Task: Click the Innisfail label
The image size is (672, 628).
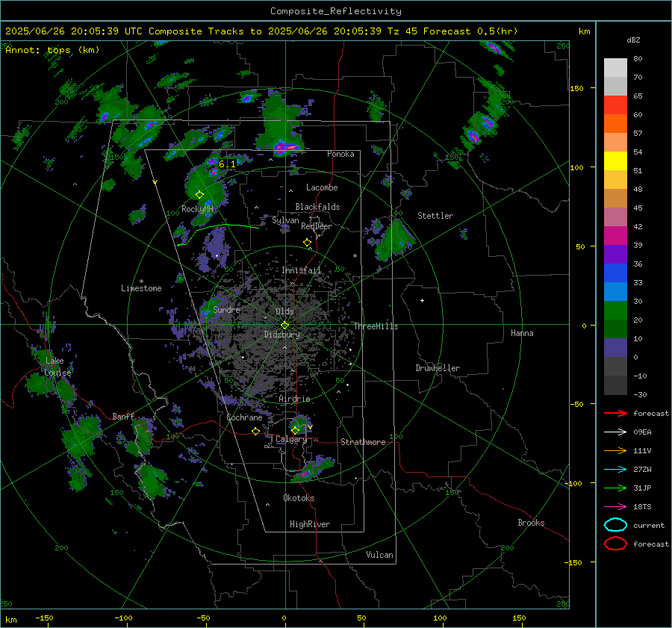Action: 301,270
